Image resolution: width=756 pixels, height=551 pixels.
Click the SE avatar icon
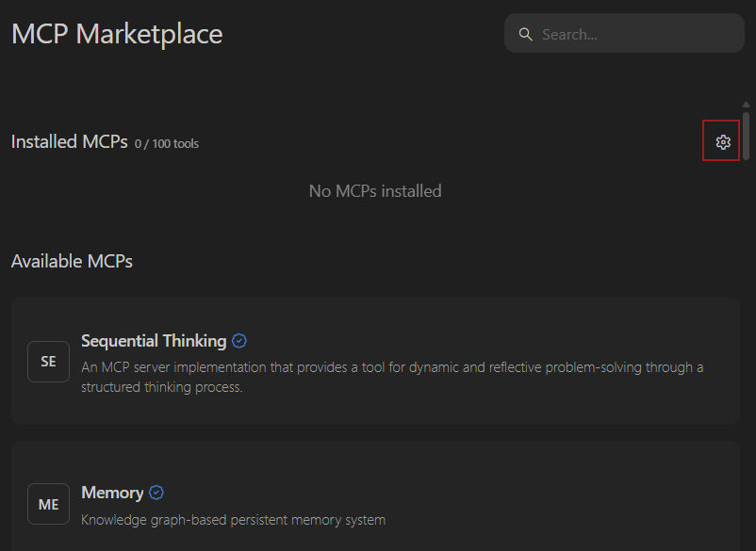coord(48,362)
